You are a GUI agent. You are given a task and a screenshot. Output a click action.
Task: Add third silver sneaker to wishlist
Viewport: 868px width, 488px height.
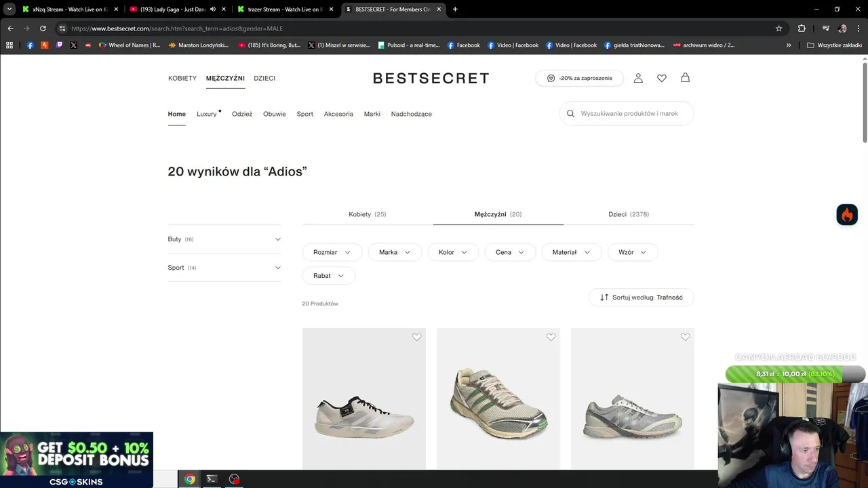pyautogui.click(x=686, y=338)
